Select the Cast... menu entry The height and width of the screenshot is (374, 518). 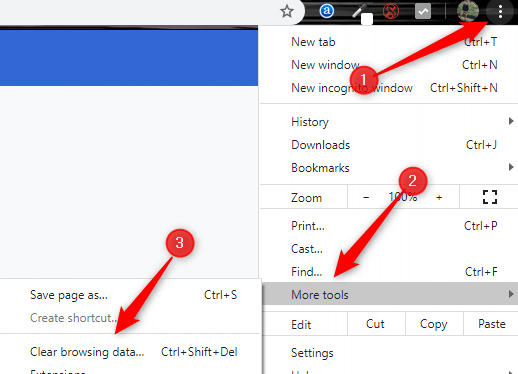[389, 249]
